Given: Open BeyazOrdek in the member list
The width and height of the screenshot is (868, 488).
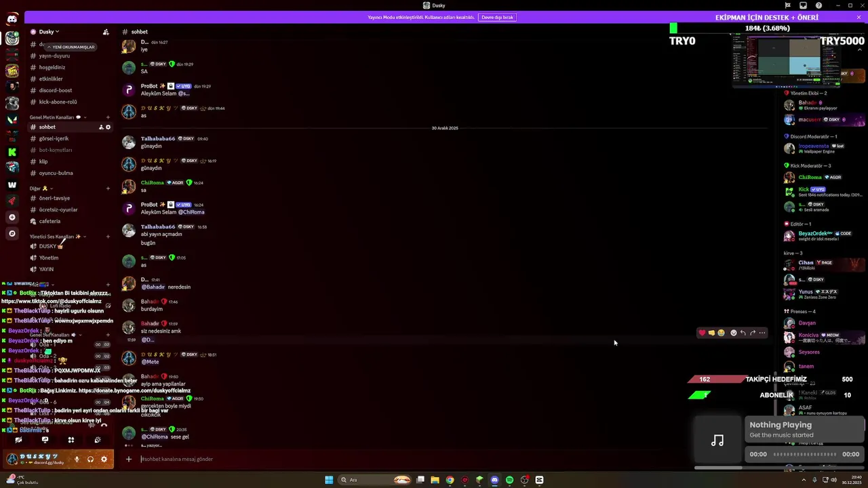Looking at the screenshot, I should (x=815, y=233).
